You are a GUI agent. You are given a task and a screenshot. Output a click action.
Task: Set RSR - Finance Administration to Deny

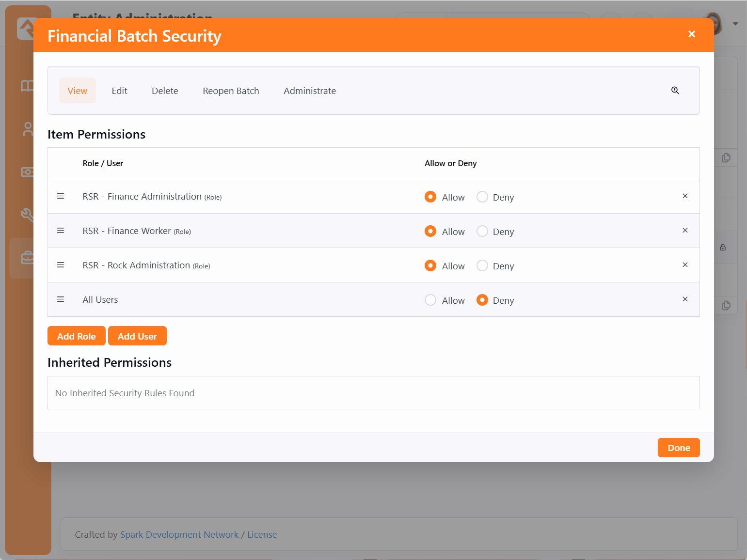482,197
